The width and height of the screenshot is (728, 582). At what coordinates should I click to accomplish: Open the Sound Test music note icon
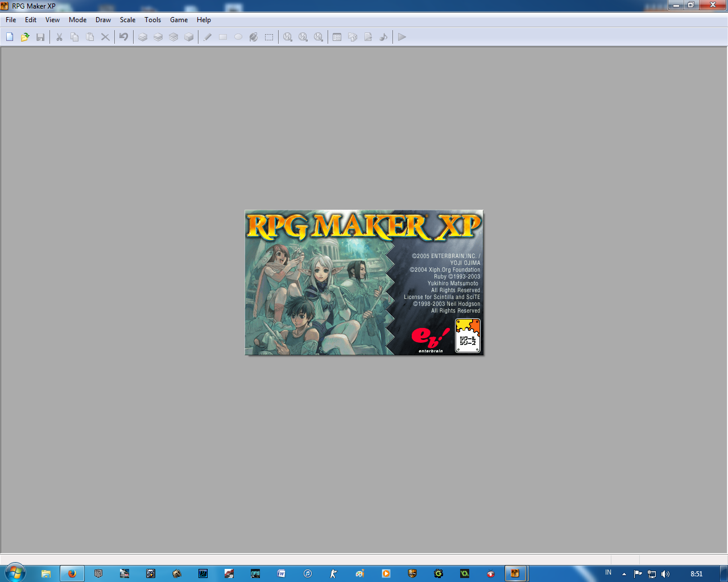click(x=383, y=37)
